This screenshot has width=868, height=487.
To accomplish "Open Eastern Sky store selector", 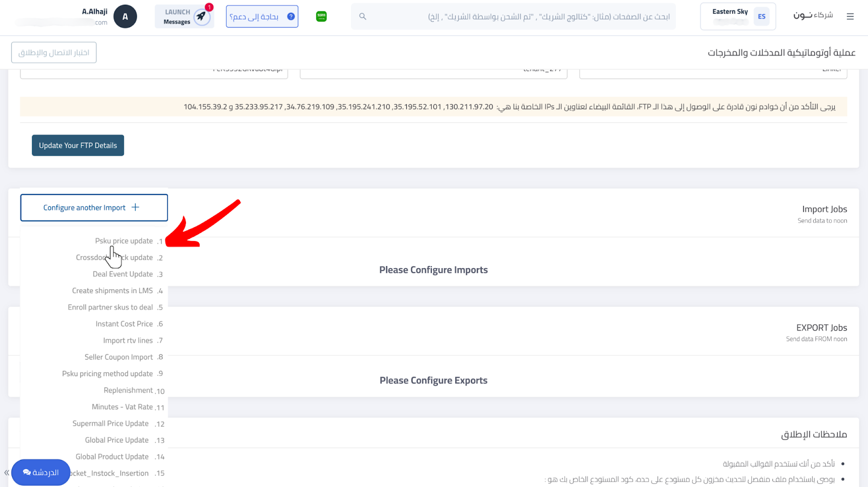I will pyautogui.click(x=738, y=16).
